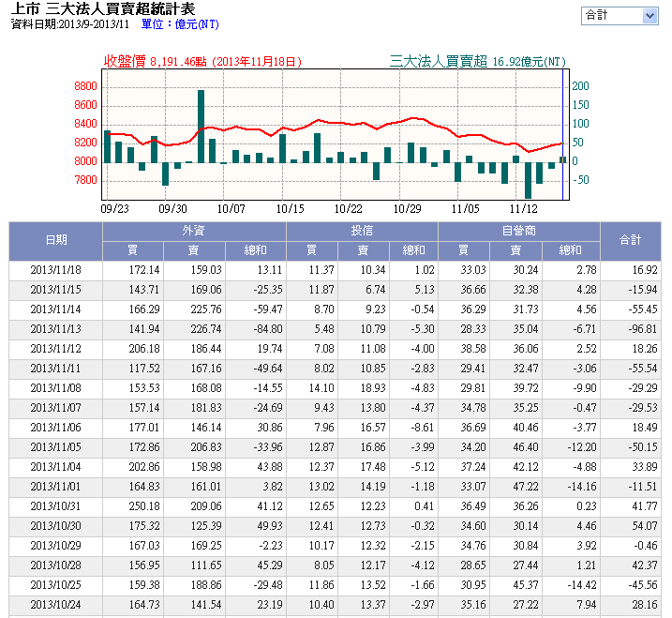The width and height of the screenshot is (672, 618).
Task: Click trust net value -8.61 on 2013/11/06
Action: click(x=422, y=428)
